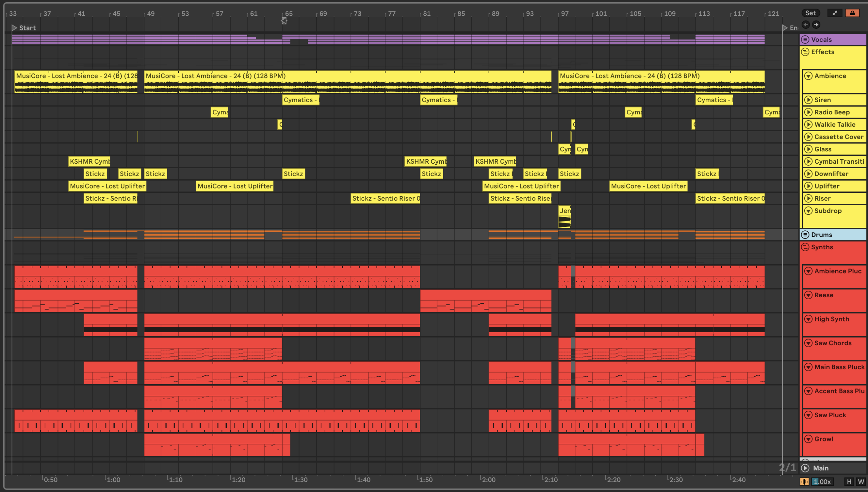Click the Start locator marker

pos(14,28)
